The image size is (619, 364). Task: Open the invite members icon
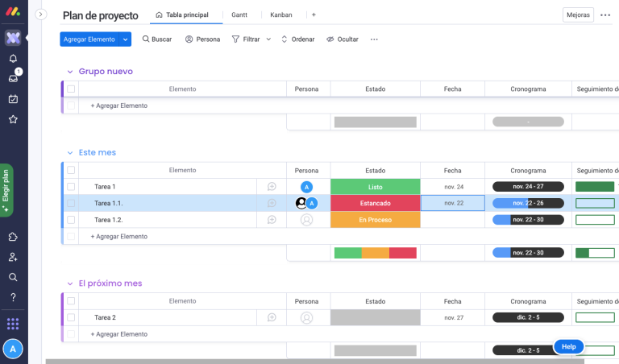coord(13,257)
